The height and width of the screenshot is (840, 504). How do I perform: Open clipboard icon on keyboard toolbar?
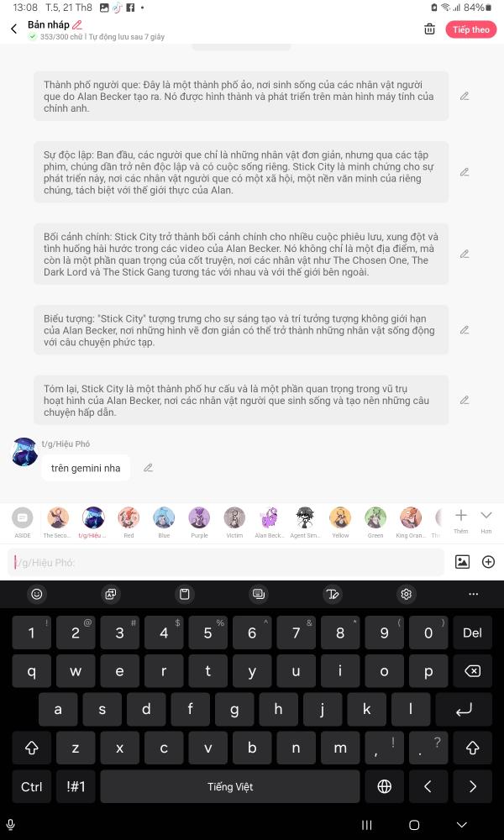coord(184,594)
